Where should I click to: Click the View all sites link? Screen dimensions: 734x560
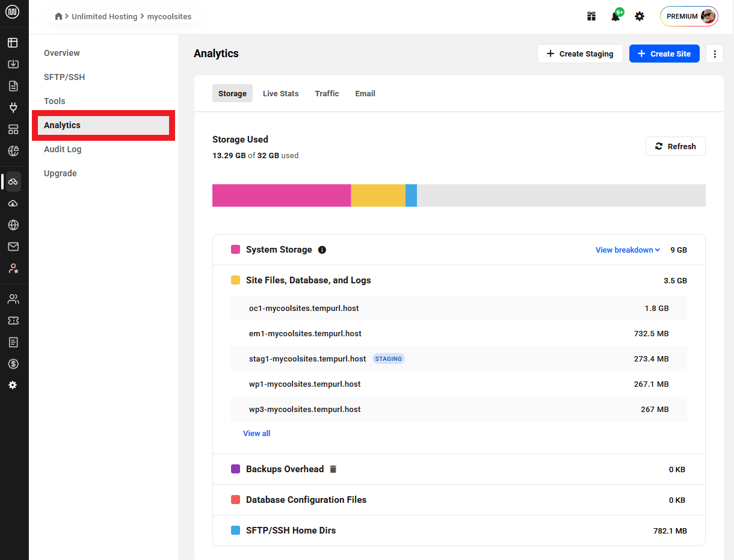coord(257,433)
